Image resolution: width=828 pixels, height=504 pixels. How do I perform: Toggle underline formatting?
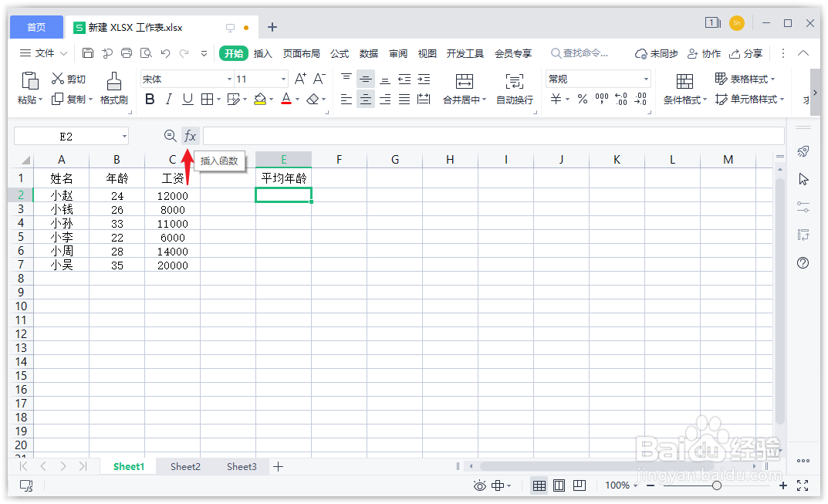tap(188, 99)
